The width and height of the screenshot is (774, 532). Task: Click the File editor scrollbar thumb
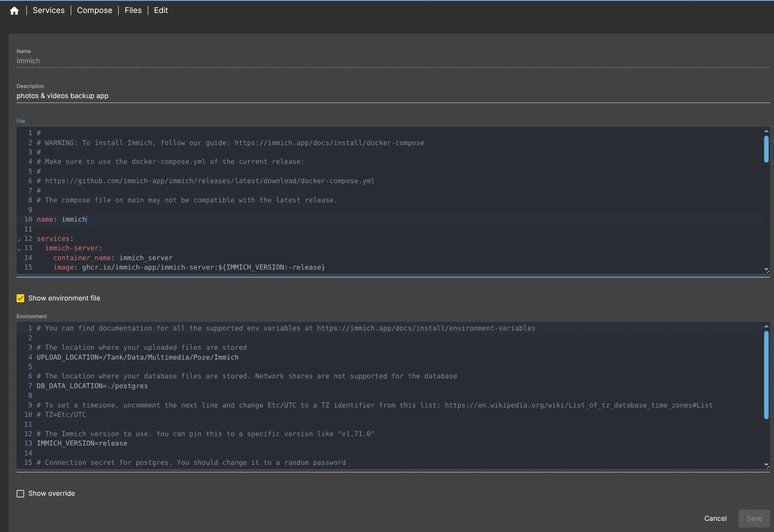point(766,149)
